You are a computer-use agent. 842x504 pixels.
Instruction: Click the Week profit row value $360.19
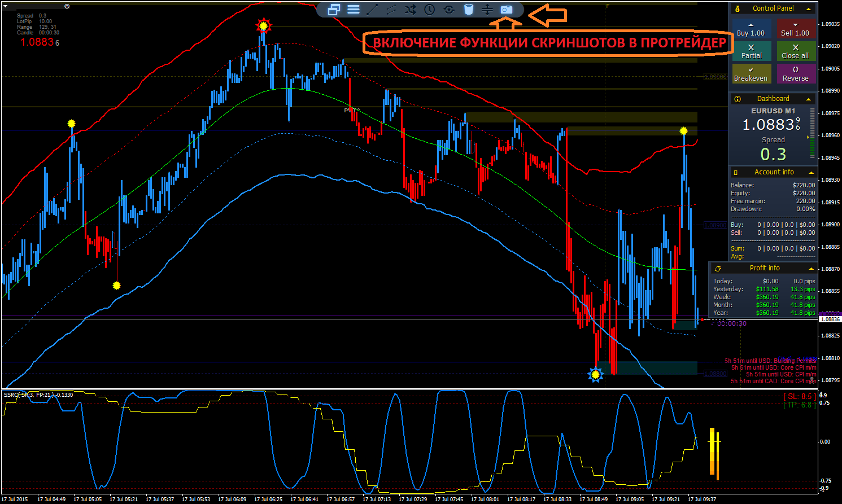coord(767,297)
